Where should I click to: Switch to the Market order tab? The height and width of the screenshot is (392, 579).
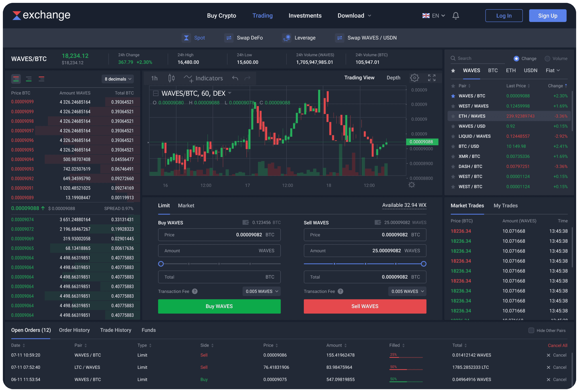point(186,205)
